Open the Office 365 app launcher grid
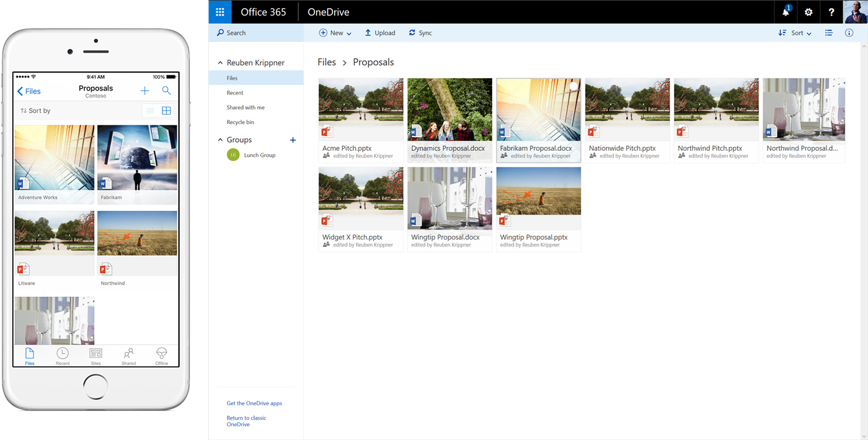868x440 pixels. (219, 12)
